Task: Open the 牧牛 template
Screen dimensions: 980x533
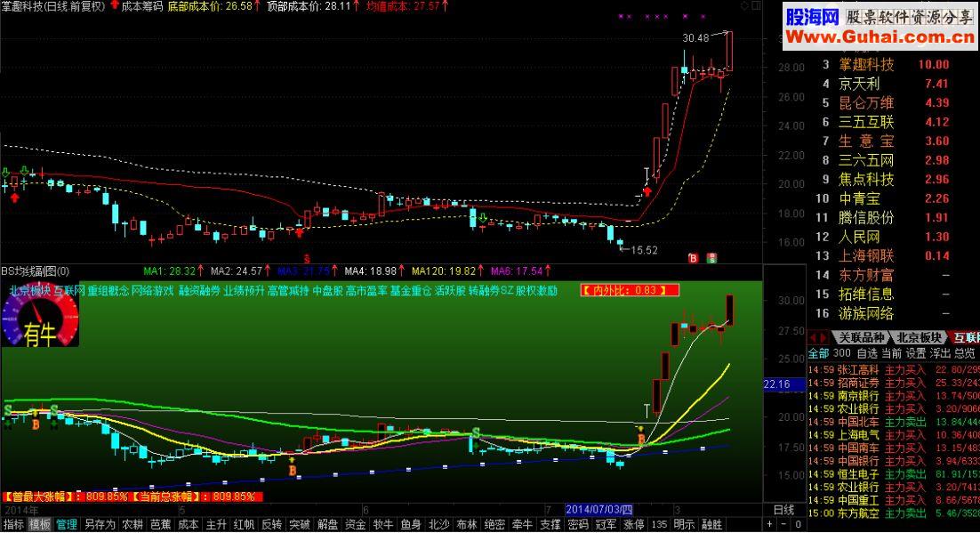Action: [383, 524]
